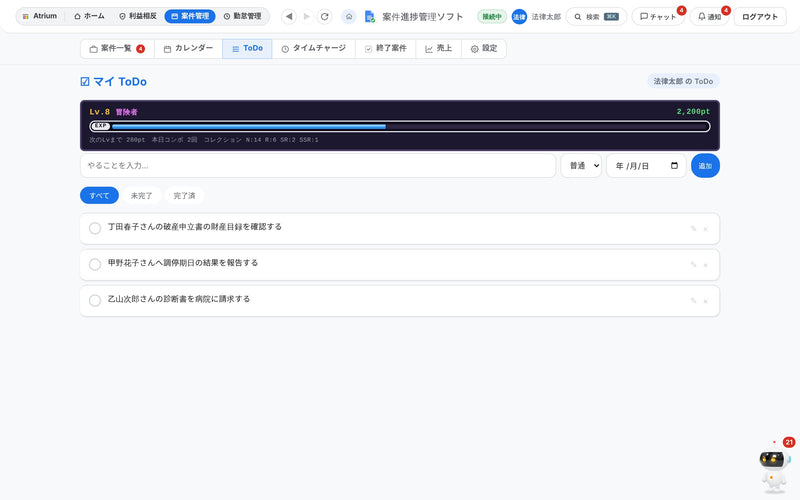Check off 丁田春子さん task circle
The height and width of the screenshot is (500, 800).
[95, 228]
